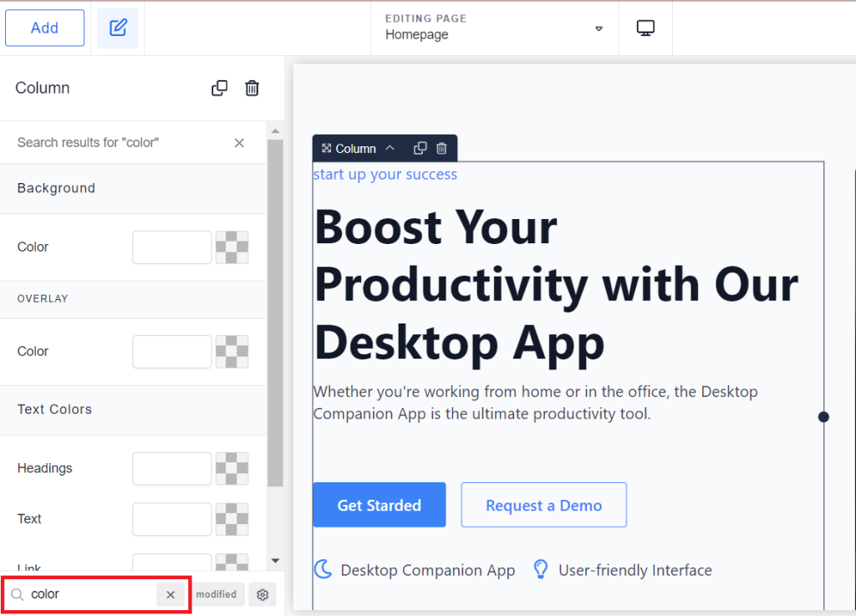This screenshot has height=616, width=856.
Task: Click the move icon on Column tag
Action: tap(327, 149)
